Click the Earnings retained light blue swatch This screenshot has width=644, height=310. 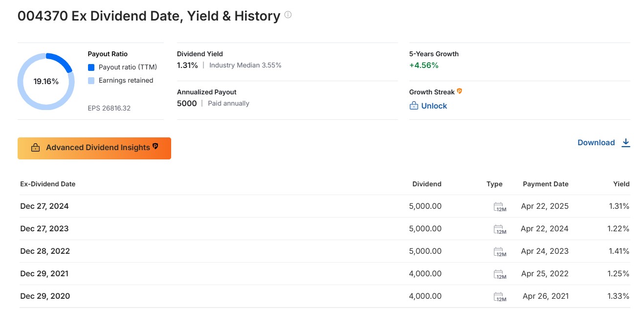point(91,81)
